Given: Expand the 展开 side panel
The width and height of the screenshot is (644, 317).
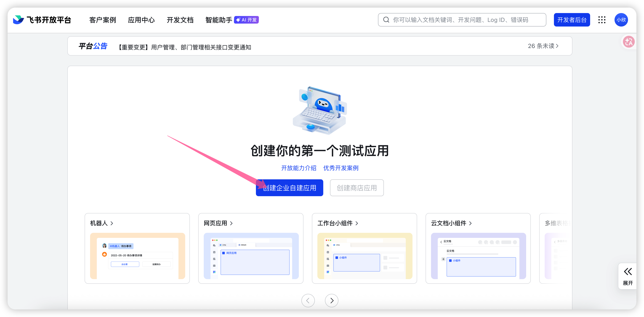Looking at the screenshot, I should click(628, 276).
